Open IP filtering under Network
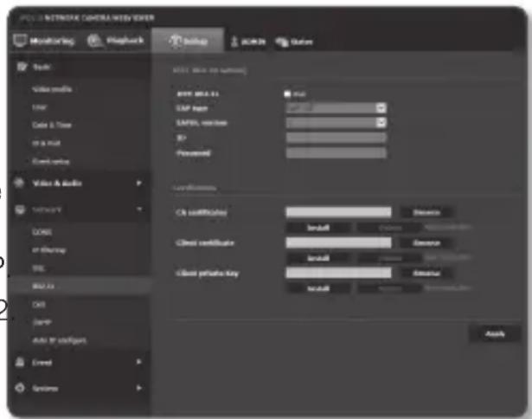532x419 pixels. (48, 250)
